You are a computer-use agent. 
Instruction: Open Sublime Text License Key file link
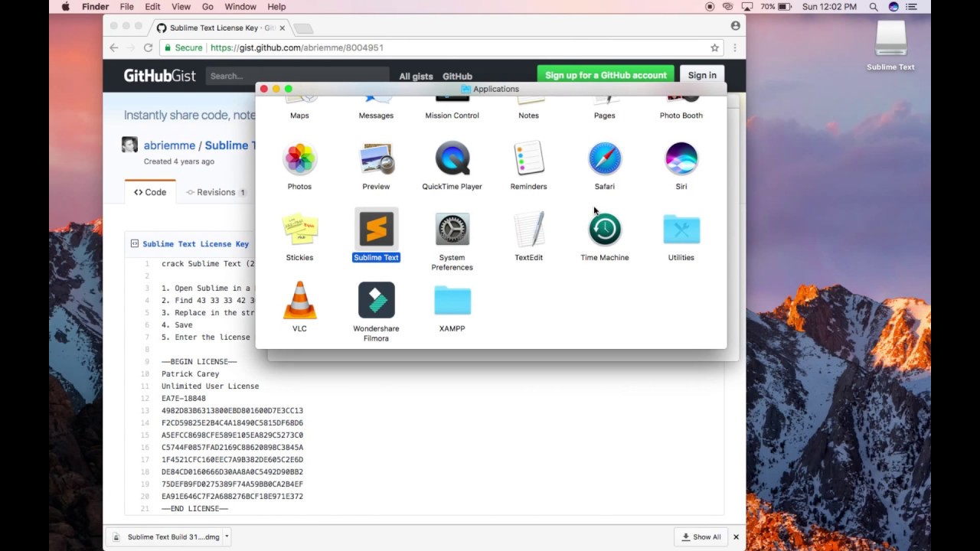tap(195, 244)
